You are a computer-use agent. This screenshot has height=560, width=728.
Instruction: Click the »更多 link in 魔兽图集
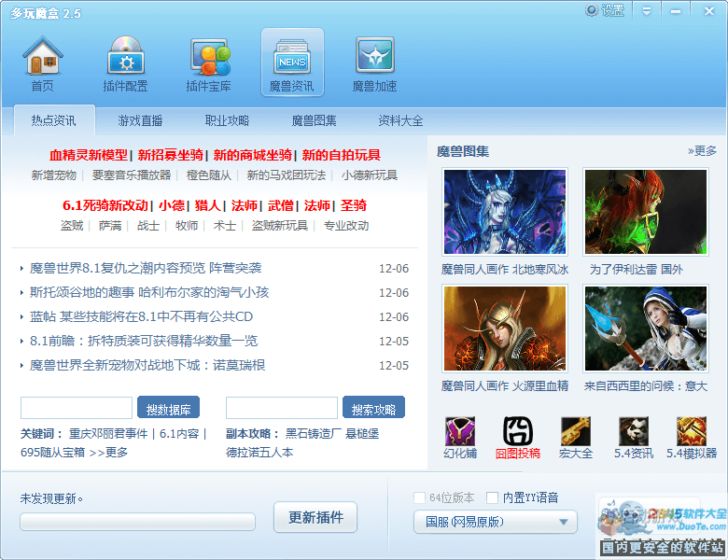coord(702,151)
